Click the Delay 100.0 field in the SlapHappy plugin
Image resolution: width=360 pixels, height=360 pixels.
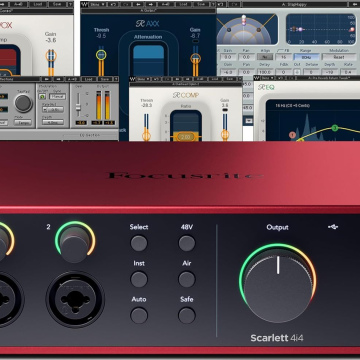pos(264,72)
